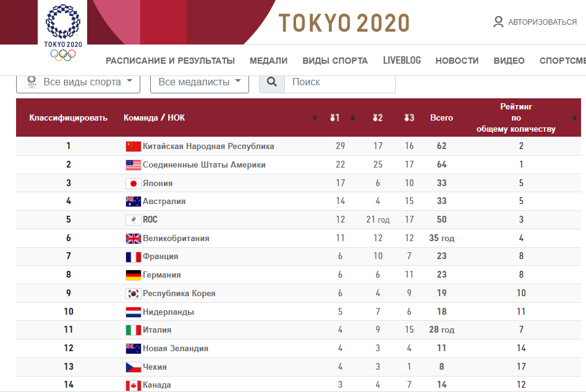The width and height of the screenshot is (586, 392).
Task: Open the 'Все медалисты' dropdown
Action: tap(199, 82)
